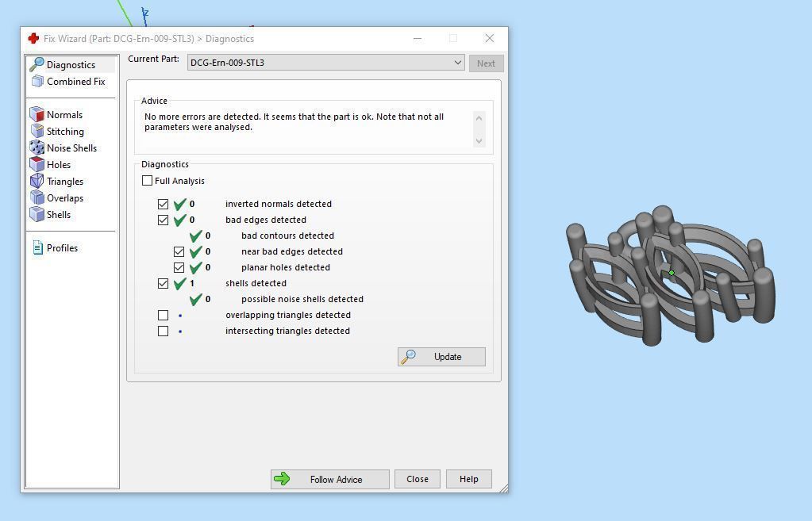
Task: Click the Noise Shells icon
Action: (x=37, y=147)
